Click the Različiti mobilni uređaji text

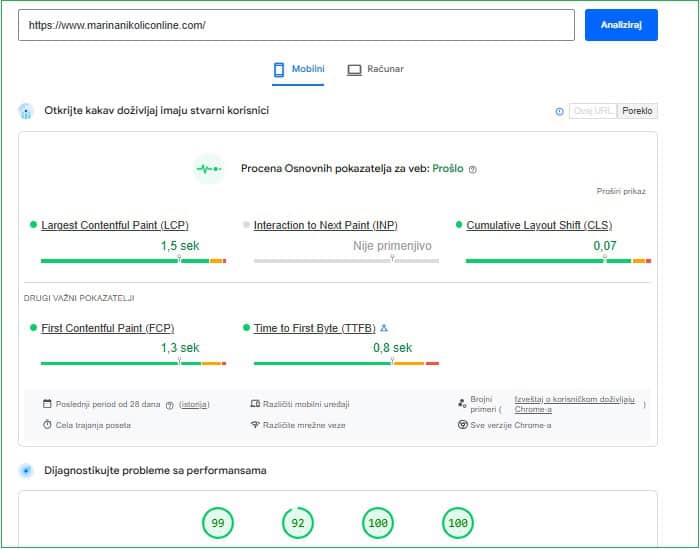pyautogui.click(x=306, y=404)
